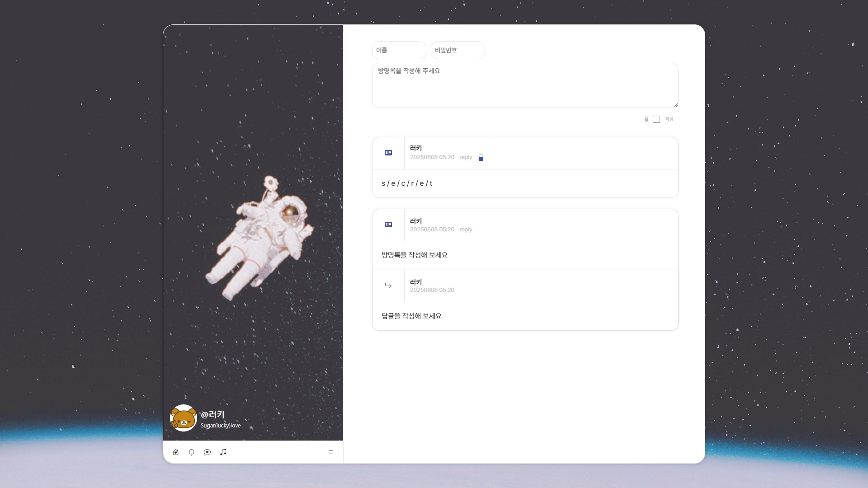This screenshot has width=868, height=488.
Task: Click the 작성 submit button
Action: [x=670, y=119]
